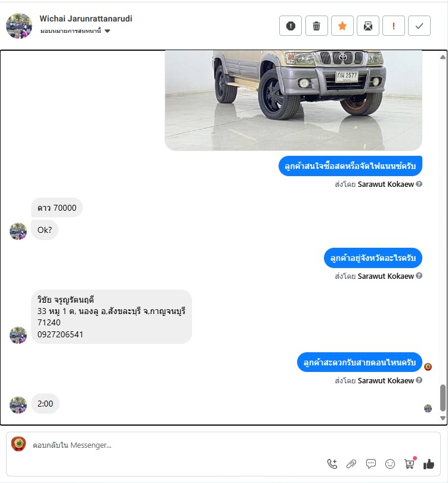
Task: Toggle the checkmark done button
Action: coord(419,26)
